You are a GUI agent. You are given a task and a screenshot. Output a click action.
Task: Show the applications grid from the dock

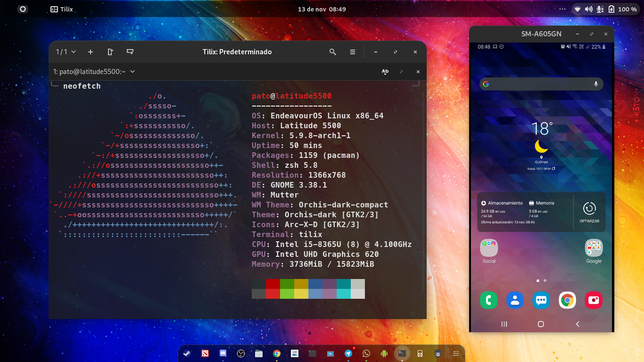coord(456,353)
